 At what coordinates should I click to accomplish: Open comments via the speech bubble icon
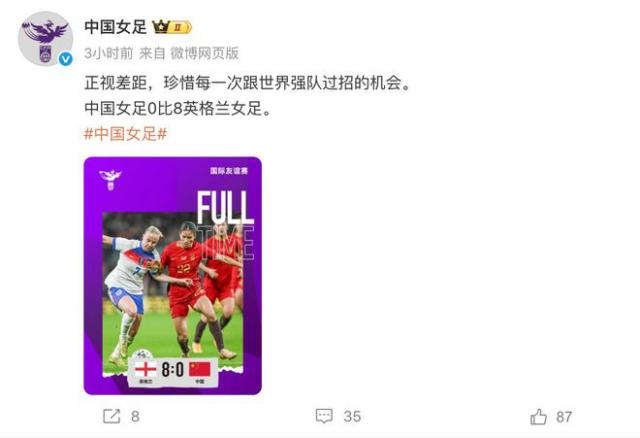(324, 416)
